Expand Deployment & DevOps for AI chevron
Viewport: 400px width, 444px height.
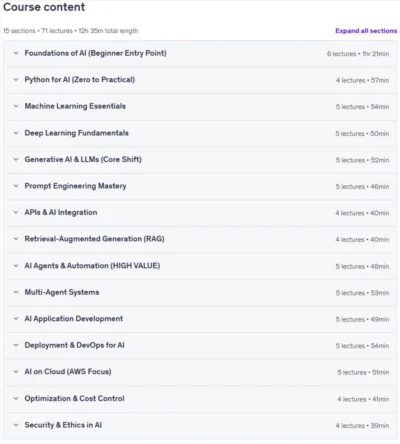pos(16,345)
